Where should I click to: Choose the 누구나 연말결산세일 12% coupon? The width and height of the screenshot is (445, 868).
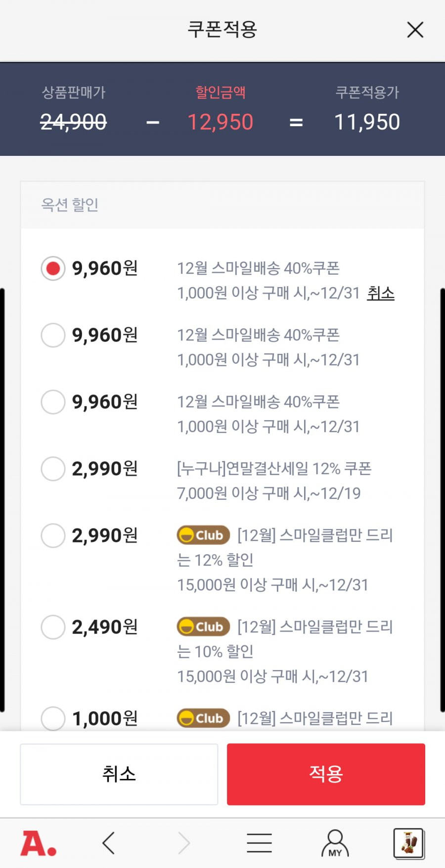(x=53, y=469)
